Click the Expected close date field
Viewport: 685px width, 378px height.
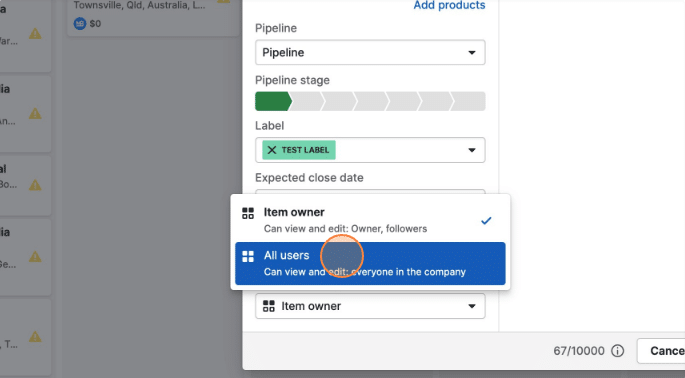(370, 192)
